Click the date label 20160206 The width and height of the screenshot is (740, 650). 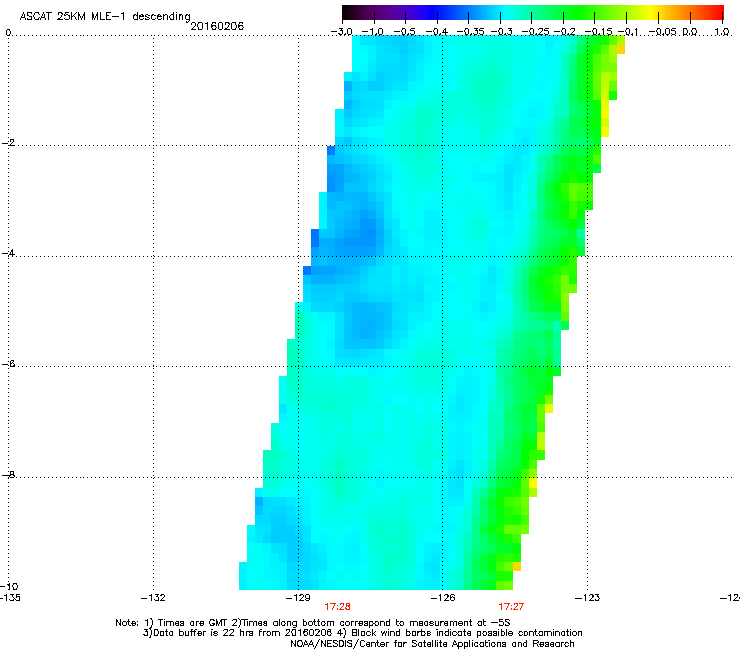(x=217, y=26)
